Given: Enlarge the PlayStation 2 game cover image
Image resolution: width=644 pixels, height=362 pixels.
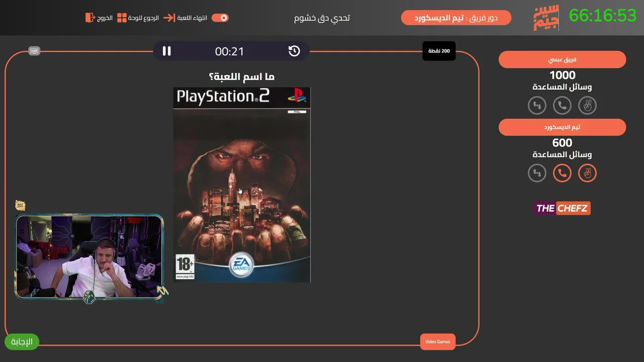Looking at the screenshot, I should click(x=242, y=185).
